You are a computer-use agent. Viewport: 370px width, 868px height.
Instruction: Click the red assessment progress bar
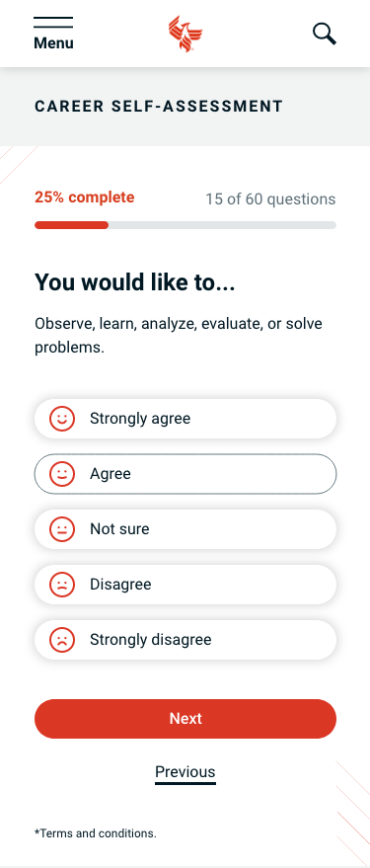point(185,225)
